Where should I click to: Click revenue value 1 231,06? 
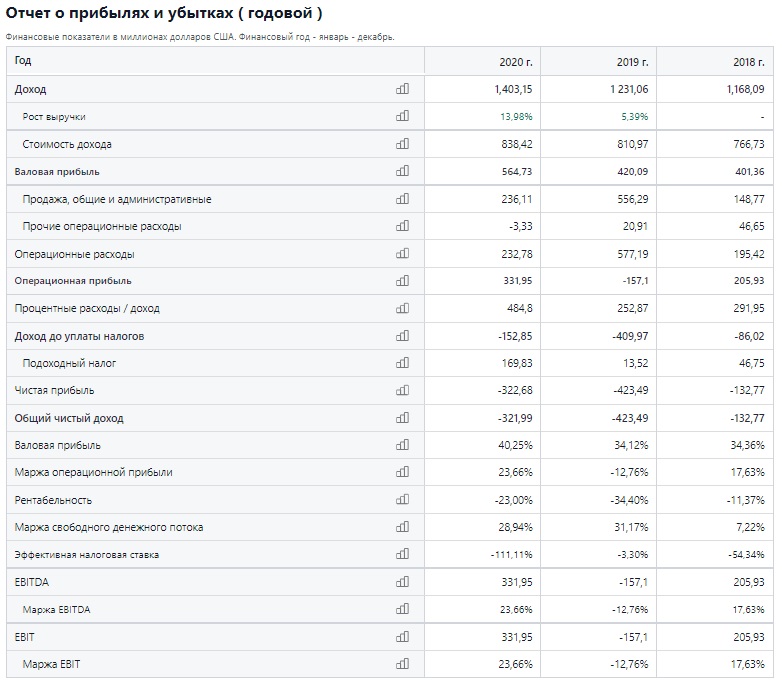click(629, 89)
